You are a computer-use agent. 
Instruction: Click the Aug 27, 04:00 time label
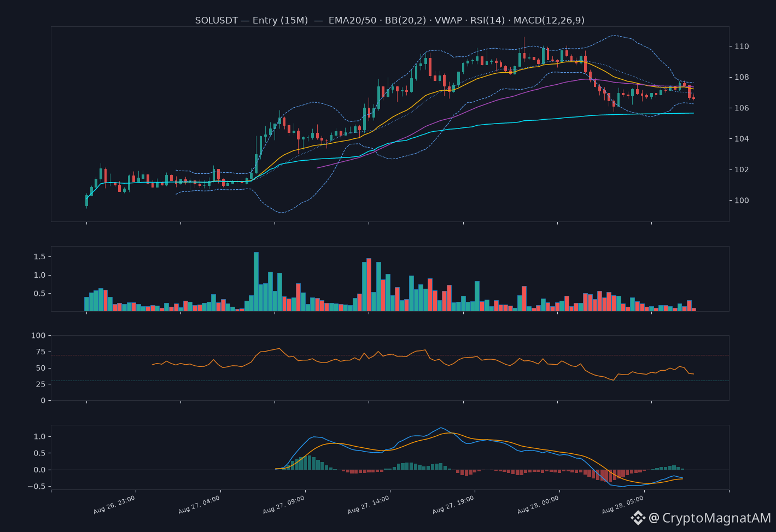pos(199,505)
